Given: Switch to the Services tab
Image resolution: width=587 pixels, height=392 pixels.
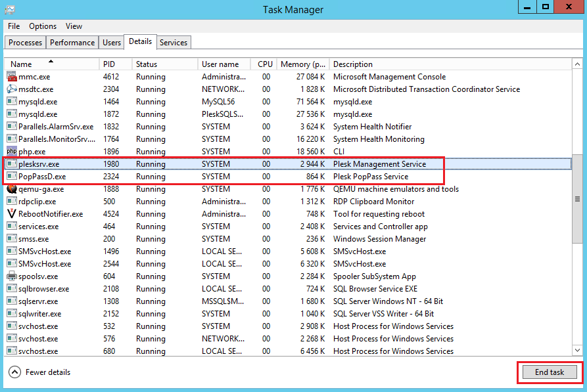Looking at the screenshot, I should pos(174,43).
